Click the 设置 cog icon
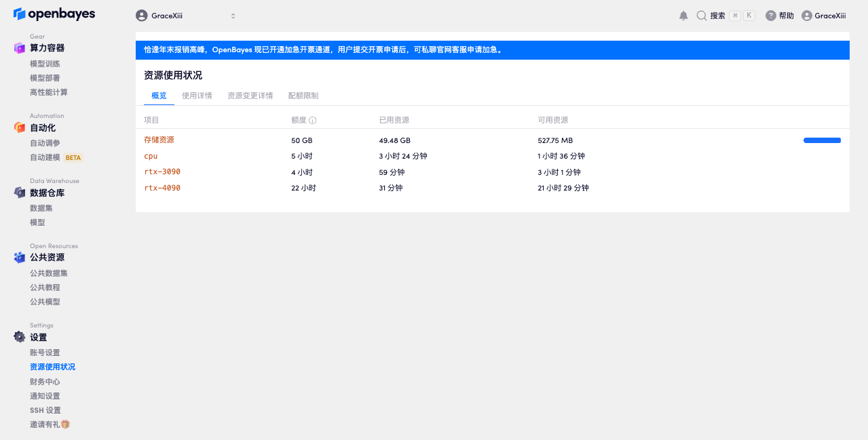The width and height of the screenshot is (868, 440). click(x=20, y=337)
